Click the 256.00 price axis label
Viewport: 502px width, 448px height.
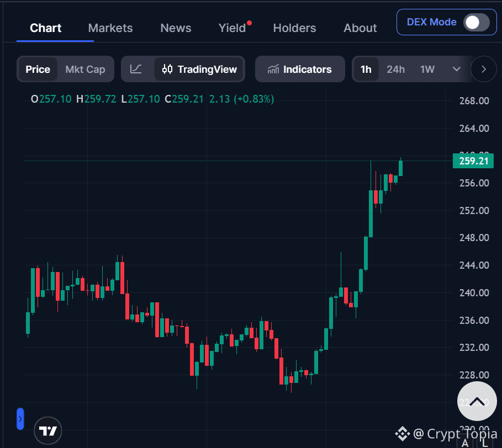(474, 183)
